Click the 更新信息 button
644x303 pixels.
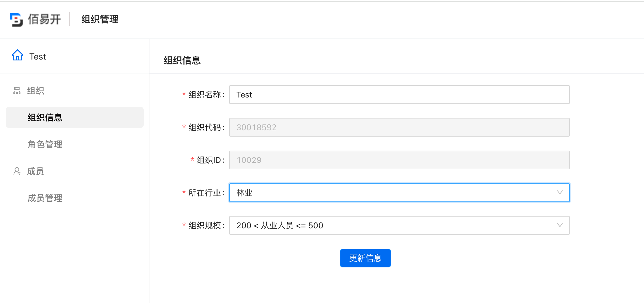tap(365, 258)
